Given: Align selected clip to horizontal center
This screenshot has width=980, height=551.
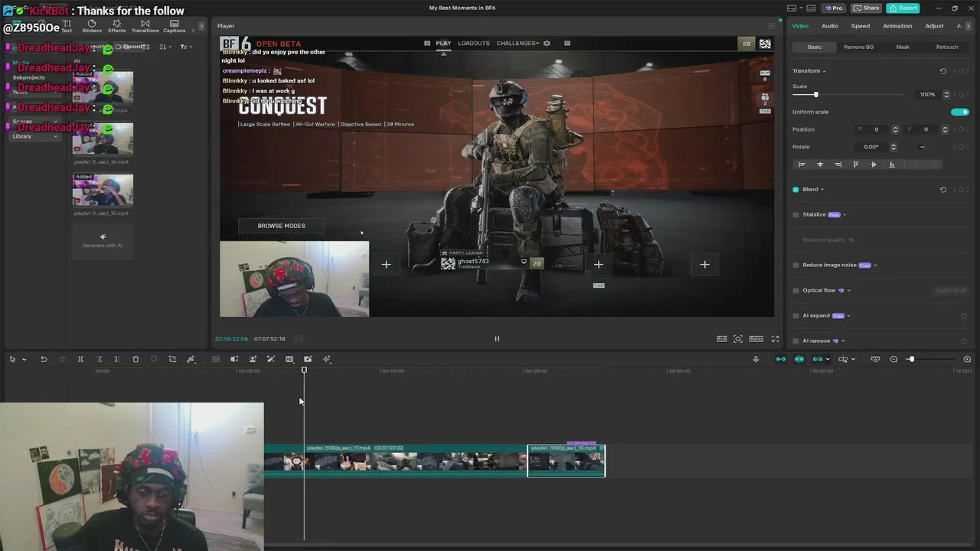Looking at the screenshot, I should (820, 165).
